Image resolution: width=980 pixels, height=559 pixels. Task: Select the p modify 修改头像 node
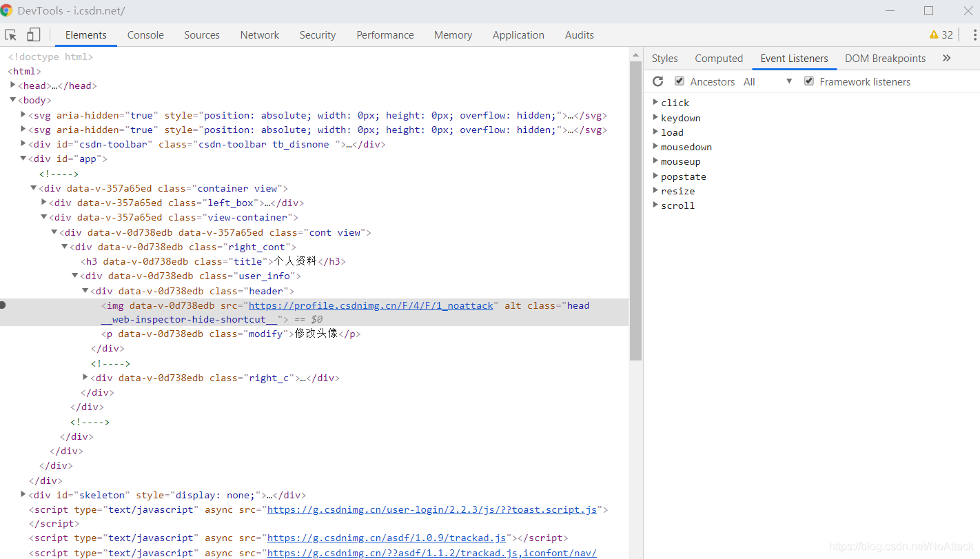pos(231,334)
